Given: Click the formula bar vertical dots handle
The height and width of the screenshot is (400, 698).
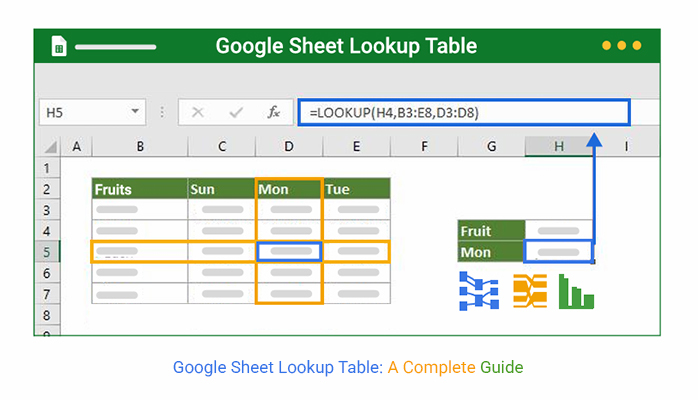Looking at the screenshot, I should coord(162,112).
